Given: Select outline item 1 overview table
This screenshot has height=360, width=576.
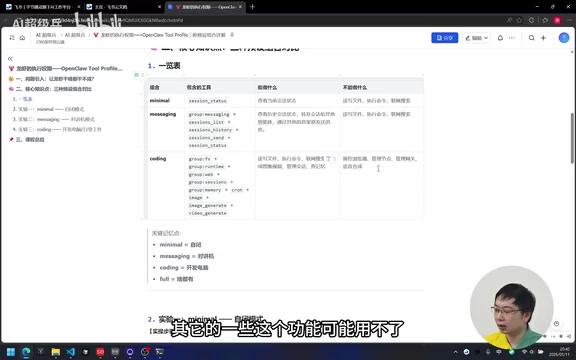Looking at the screenshot, I should pos(22,99).
